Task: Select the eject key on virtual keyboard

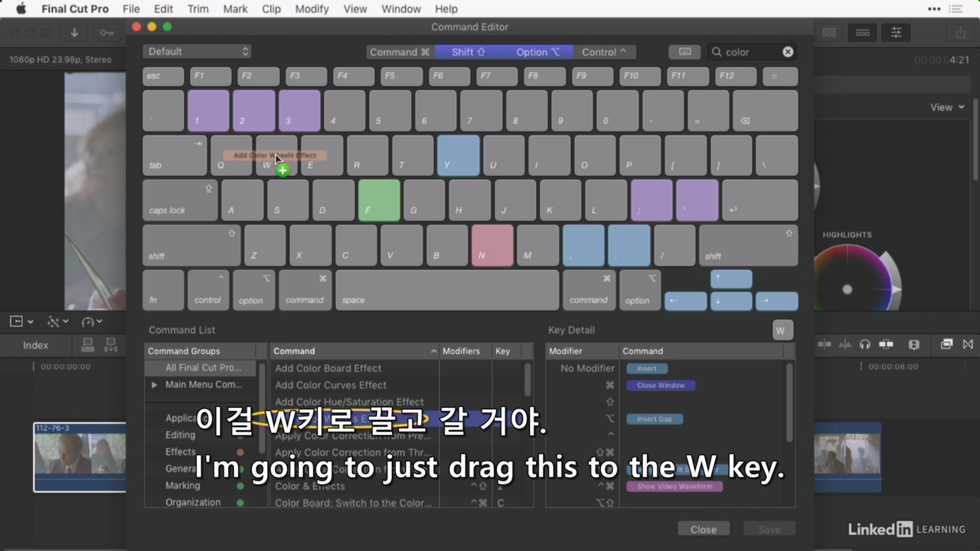Action: click(x=779, y=76)
